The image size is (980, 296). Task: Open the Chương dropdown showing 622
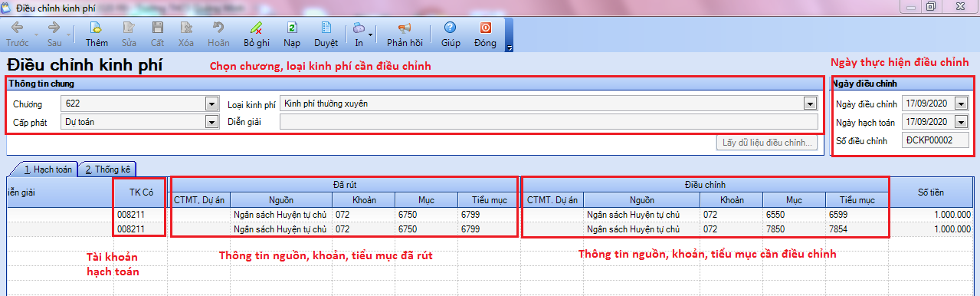(211, 104)
